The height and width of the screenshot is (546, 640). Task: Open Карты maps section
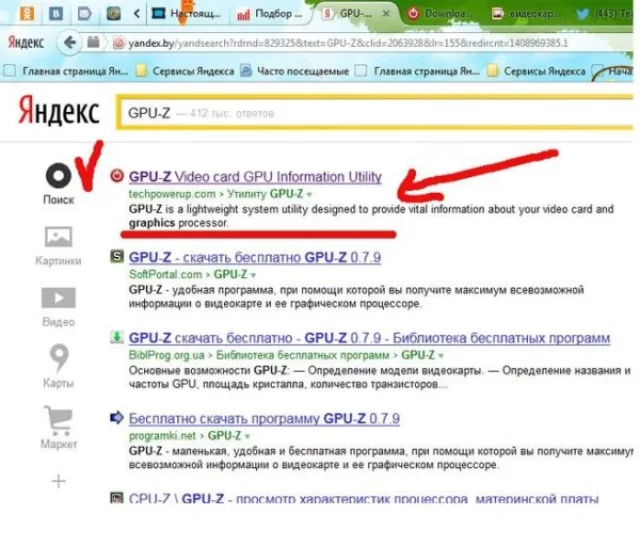[x=58, y=366]
